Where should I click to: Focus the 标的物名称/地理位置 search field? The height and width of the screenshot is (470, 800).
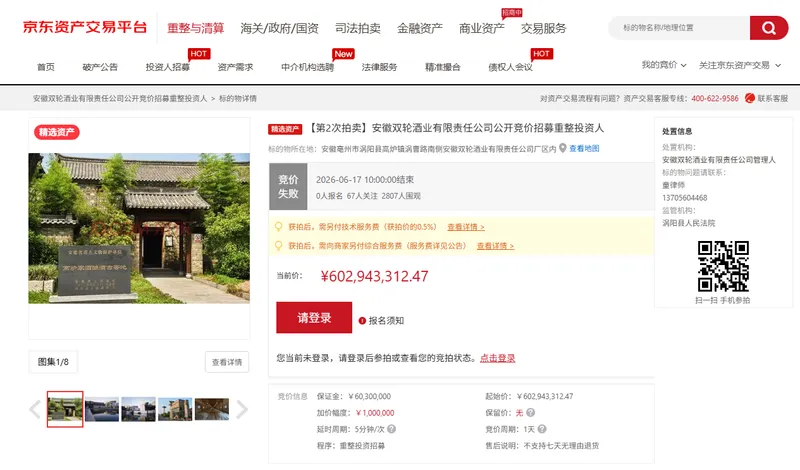pyautogui.click(x=681, y=28)
